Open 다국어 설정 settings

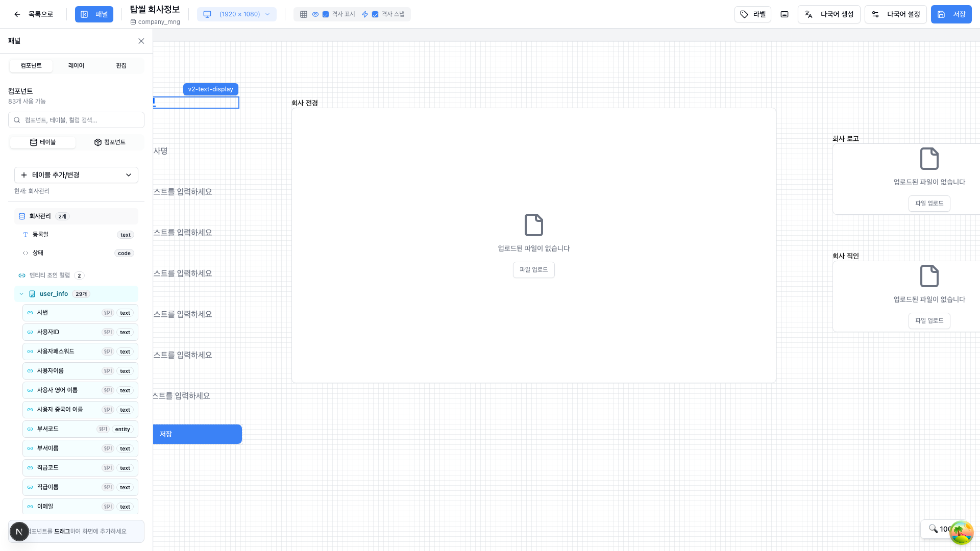tap(896, 14)
